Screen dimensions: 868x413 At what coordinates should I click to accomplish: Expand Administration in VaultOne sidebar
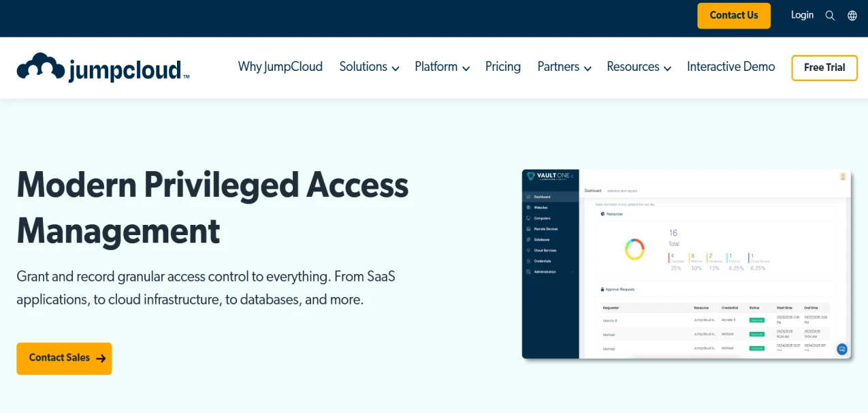click(550, 272)
